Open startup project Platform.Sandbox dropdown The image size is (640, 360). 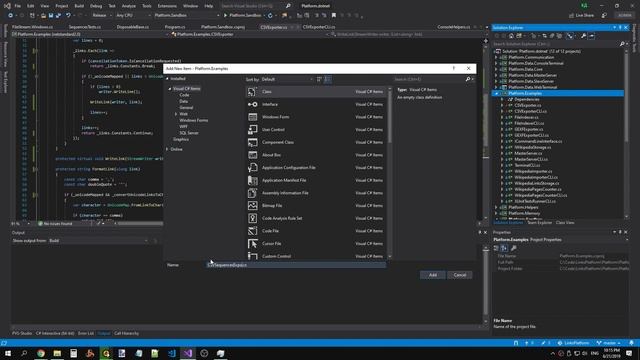pyautogui.click(x=187, y=16)
